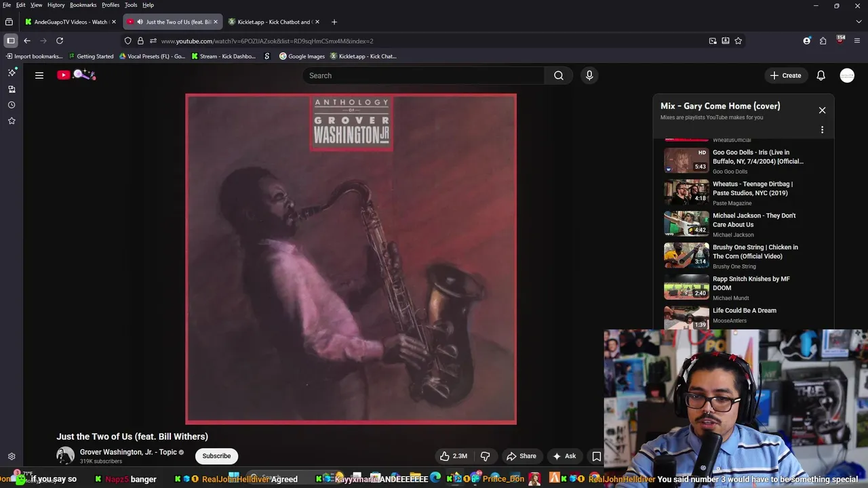Open the Getting Started bookmark
Screen dimensions: 868x488
coord(91,56)
